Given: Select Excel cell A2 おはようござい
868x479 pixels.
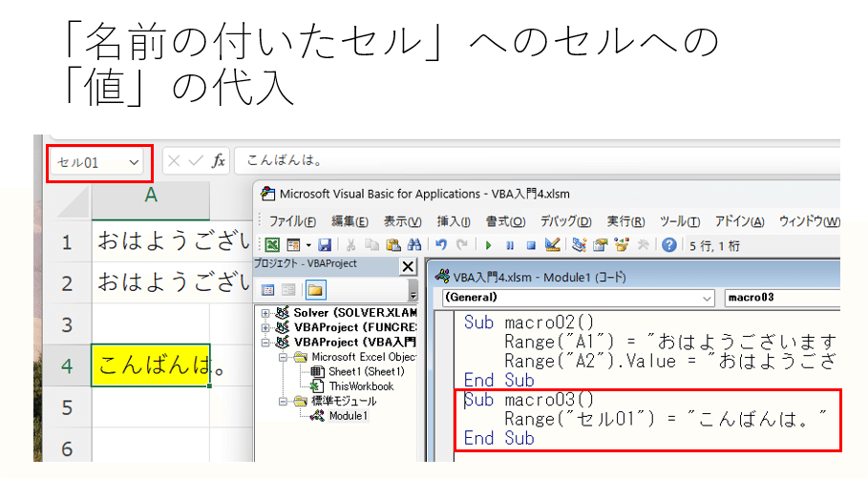Looking at the screenshot, I should (151, 282).
